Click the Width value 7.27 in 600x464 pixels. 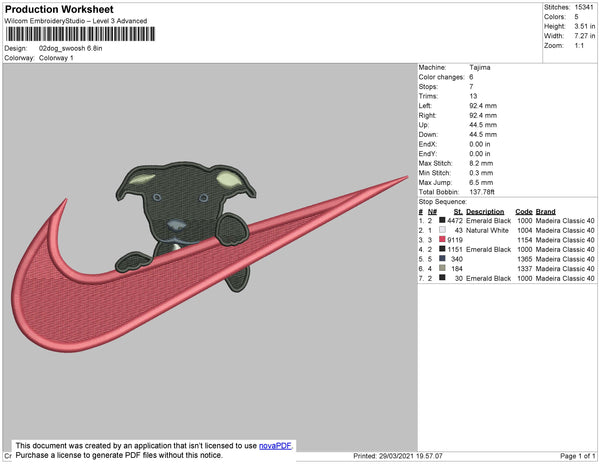coord(584,36)
